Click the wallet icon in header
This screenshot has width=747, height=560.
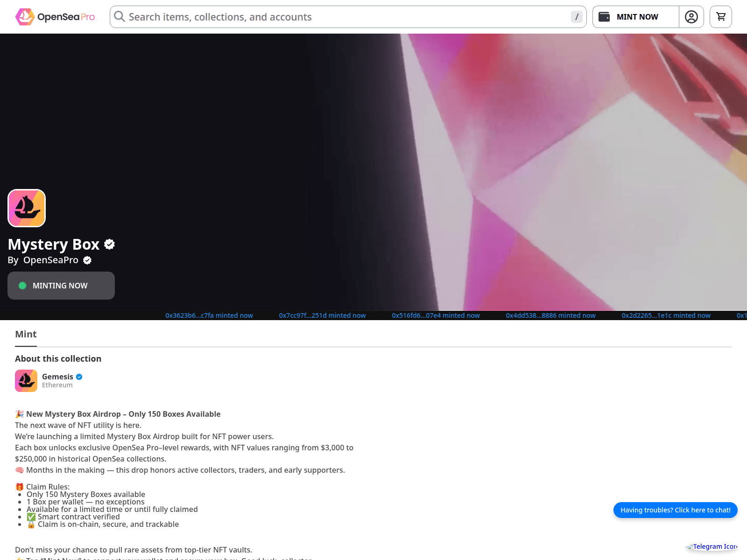pyautogui.click(x=604, y=17)
